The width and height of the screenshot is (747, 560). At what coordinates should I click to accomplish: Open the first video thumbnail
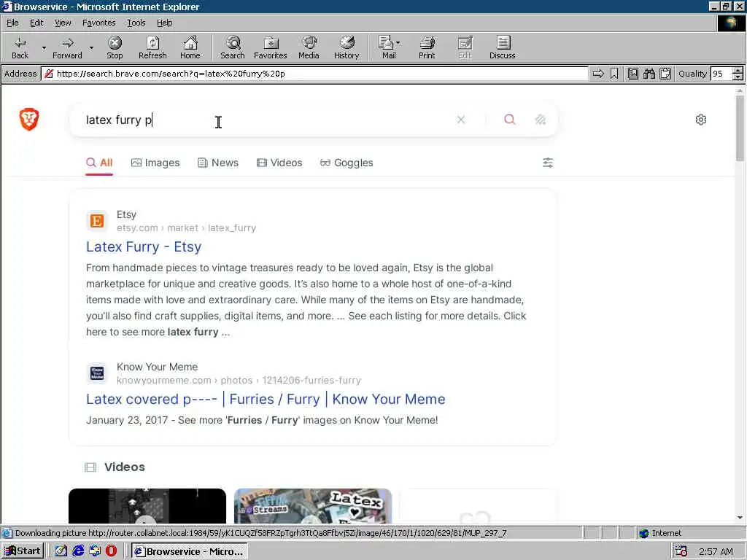pyautogui.click(x=147, y=506)
